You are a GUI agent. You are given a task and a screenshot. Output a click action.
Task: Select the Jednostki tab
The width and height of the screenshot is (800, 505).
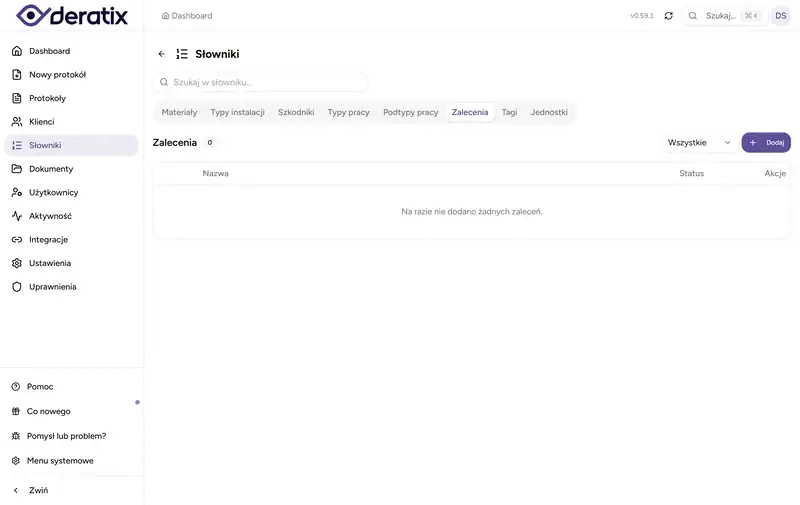549,112
